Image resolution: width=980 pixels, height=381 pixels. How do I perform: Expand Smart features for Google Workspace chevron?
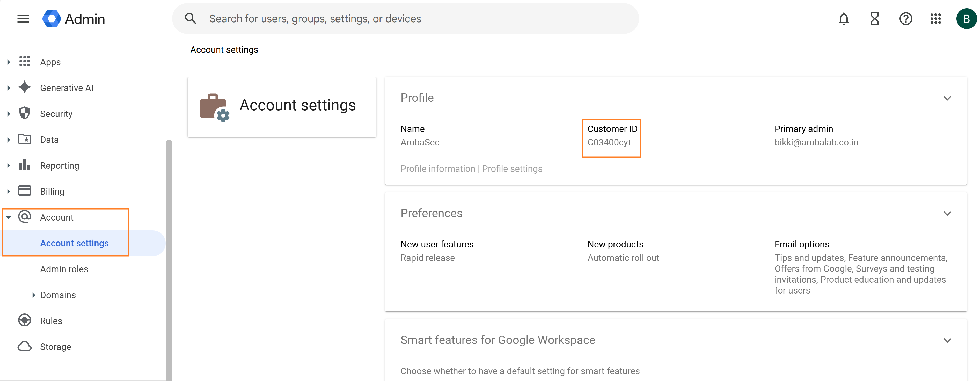coord(947,340)
